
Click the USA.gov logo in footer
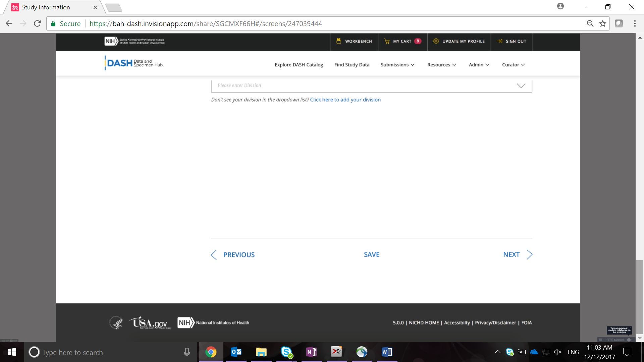click(x=150, y=323)
